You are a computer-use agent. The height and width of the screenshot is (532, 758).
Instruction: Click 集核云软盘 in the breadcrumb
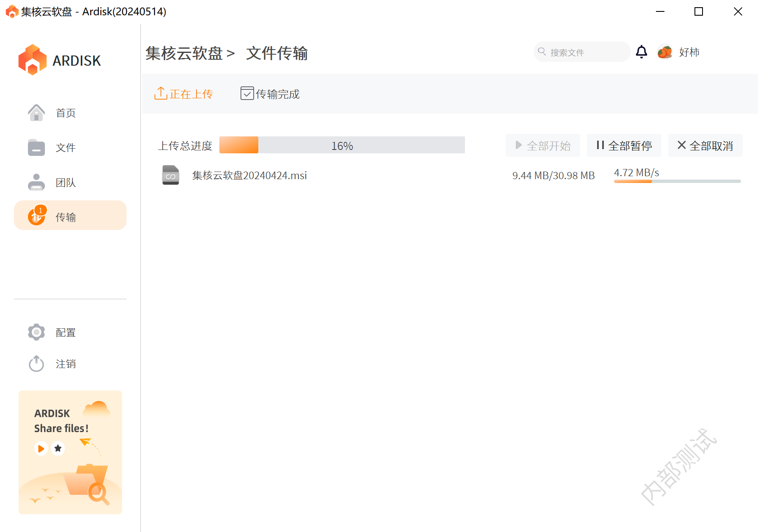click(x=184, y=53)
